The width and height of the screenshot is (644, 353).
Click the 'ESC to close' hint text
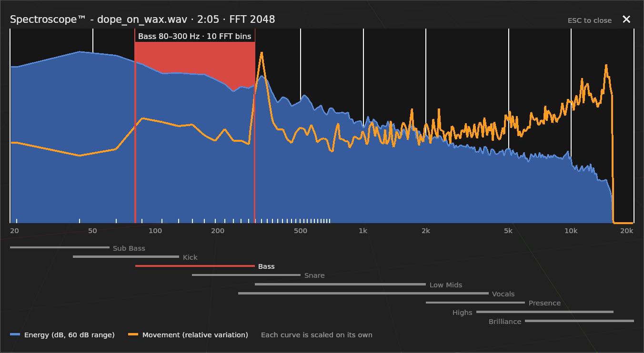tap(590, 20)
